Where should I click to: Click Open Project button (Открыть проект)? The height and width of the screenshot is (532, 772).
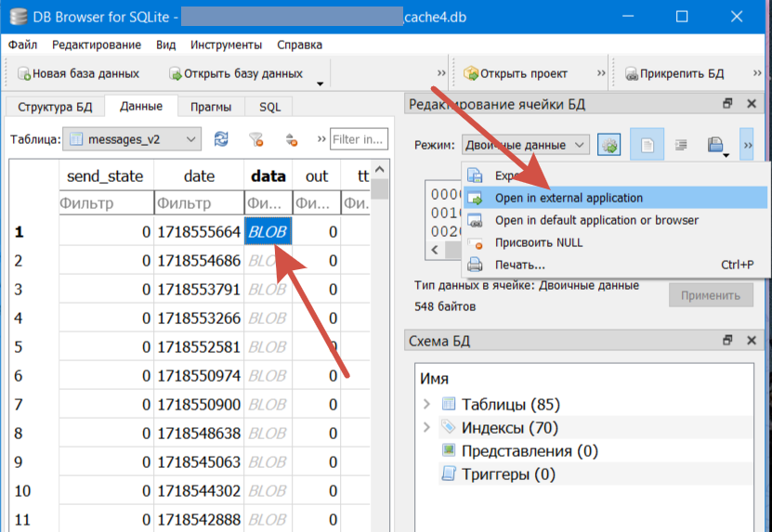516,74
